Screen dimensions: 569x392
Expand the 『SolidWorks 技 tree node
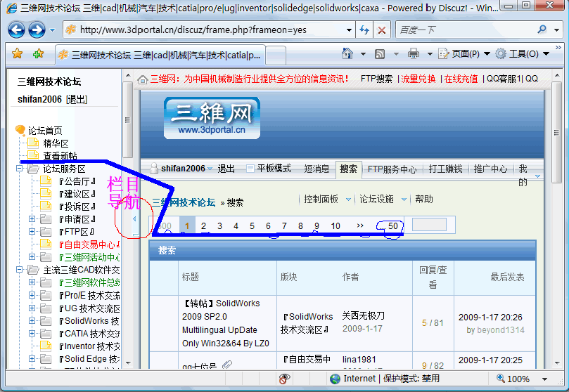[32, 320]
